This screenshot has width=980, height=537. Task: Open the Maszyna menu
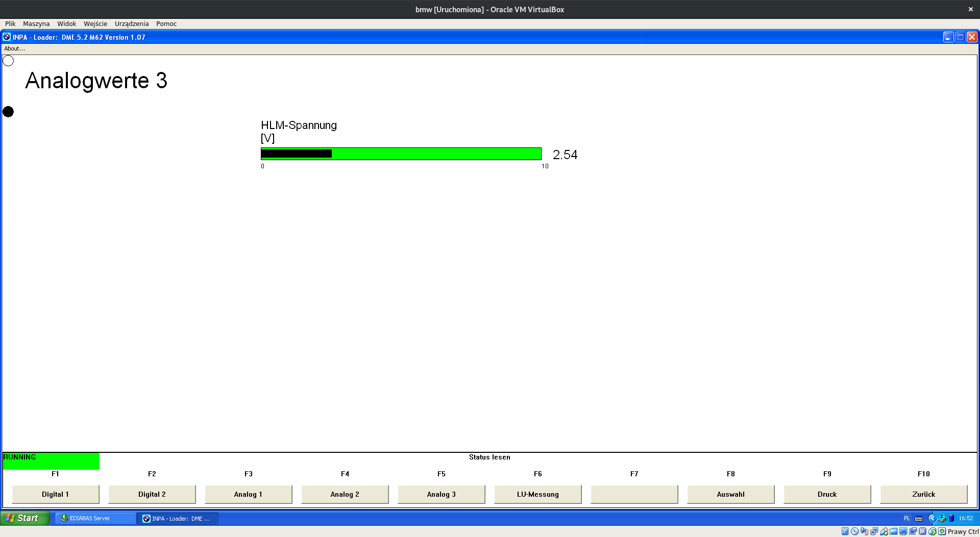tap(36, 23)
